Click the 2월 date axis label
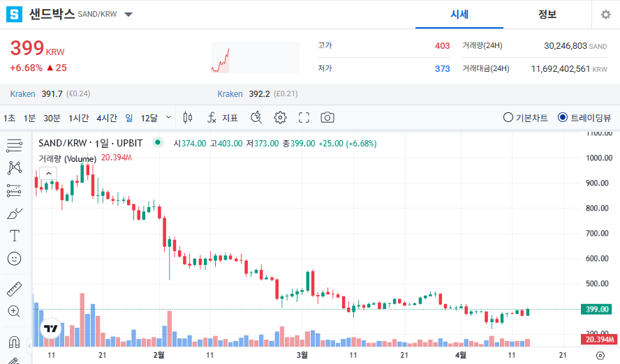This screenshot has width=620, height=364. pyautogui.click(x=158, y=356)
